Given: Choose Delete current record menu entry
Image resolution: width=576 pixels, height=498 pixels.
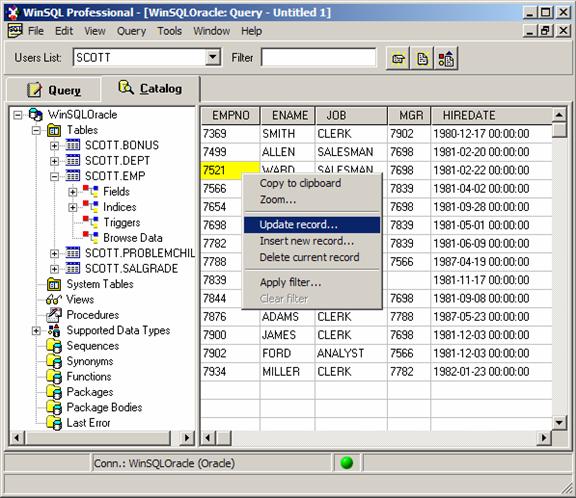Looking at the screenshot, I should 312,257.
